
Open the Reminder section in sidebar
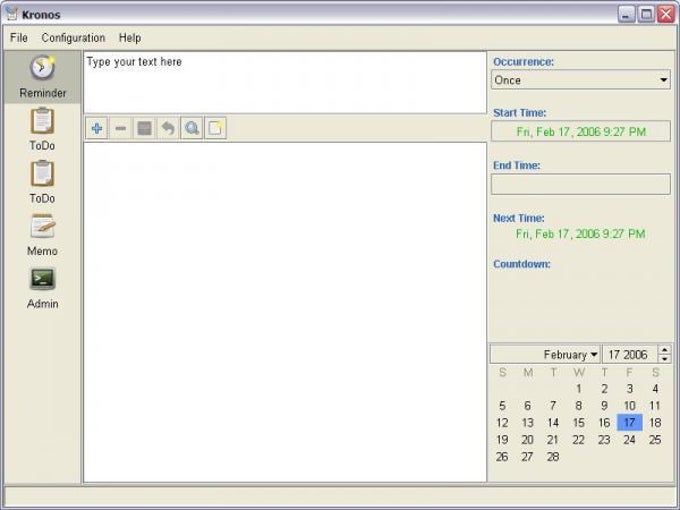42,77
